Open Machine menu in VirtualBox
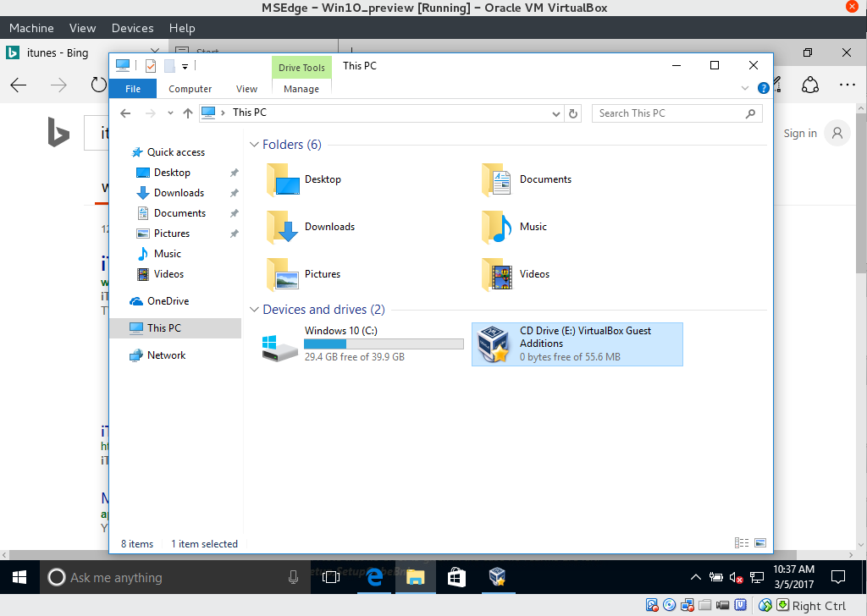 coord(31,28)
